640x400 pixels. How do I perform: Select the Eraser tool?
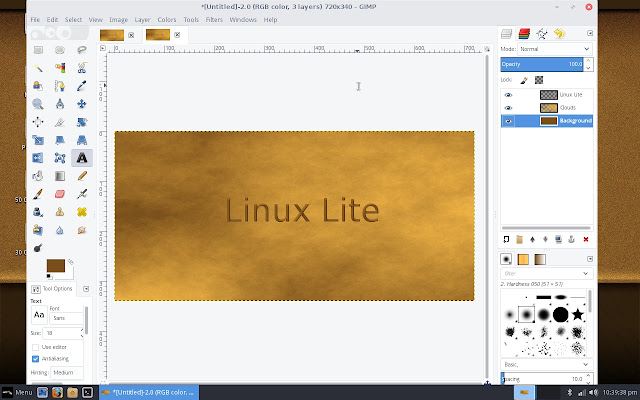coord(60,194)
